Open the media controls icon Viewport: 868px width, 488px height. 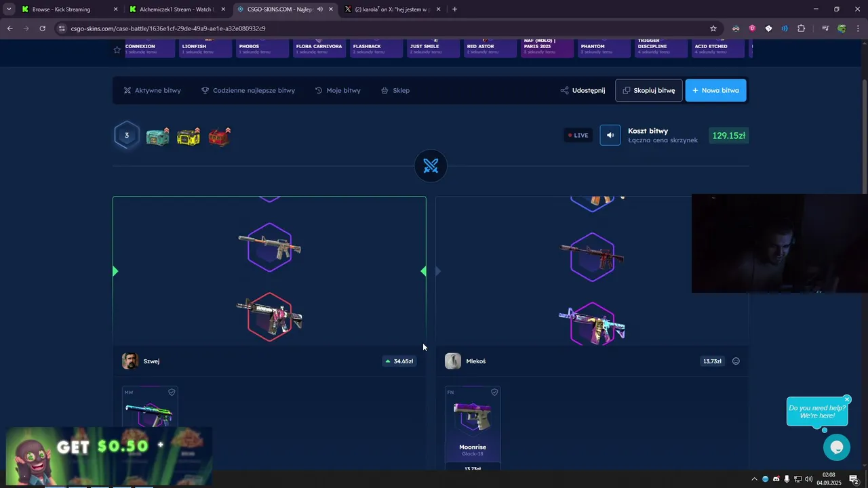click(825, 28)
